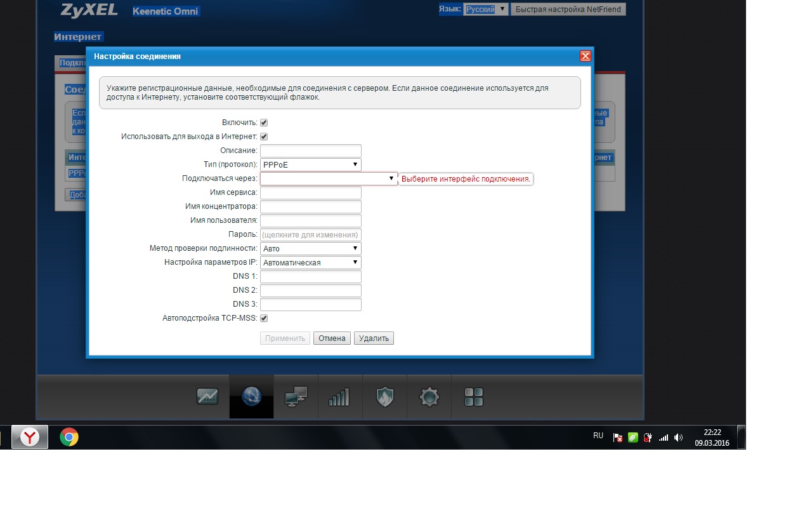The image size is (812, 508).
Task: Click the power plug tray icon
Action: tap(648, 438)
